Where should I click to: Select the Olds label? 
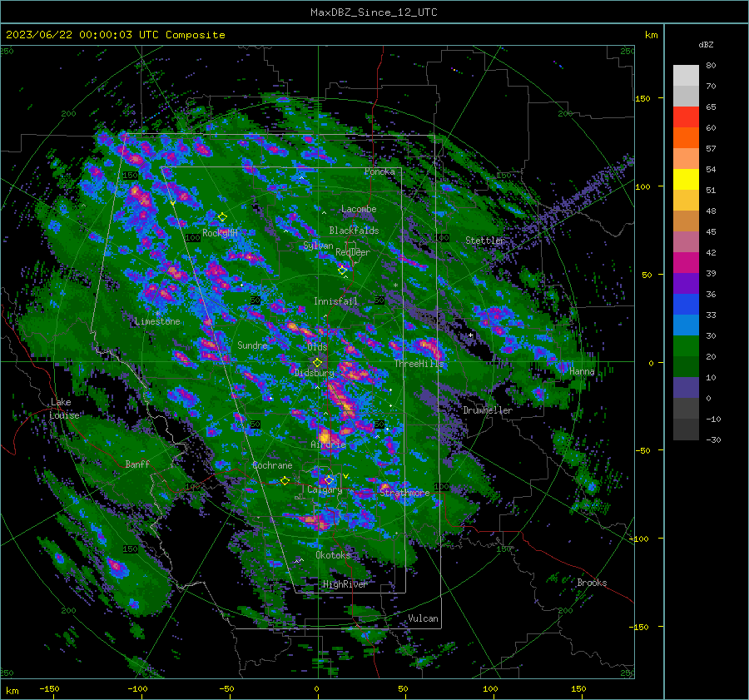(x=318, y=347)
